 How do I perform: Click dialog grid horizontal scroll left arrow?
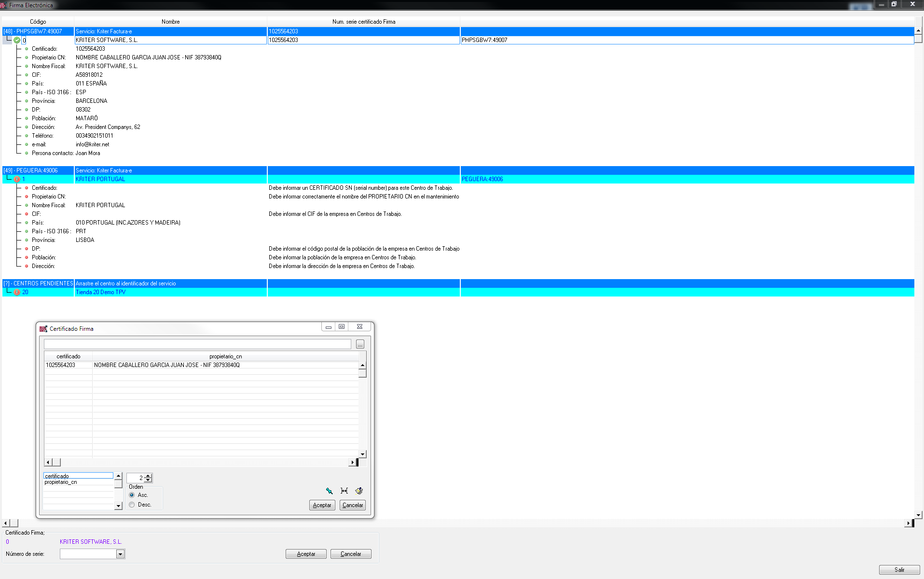48,462
